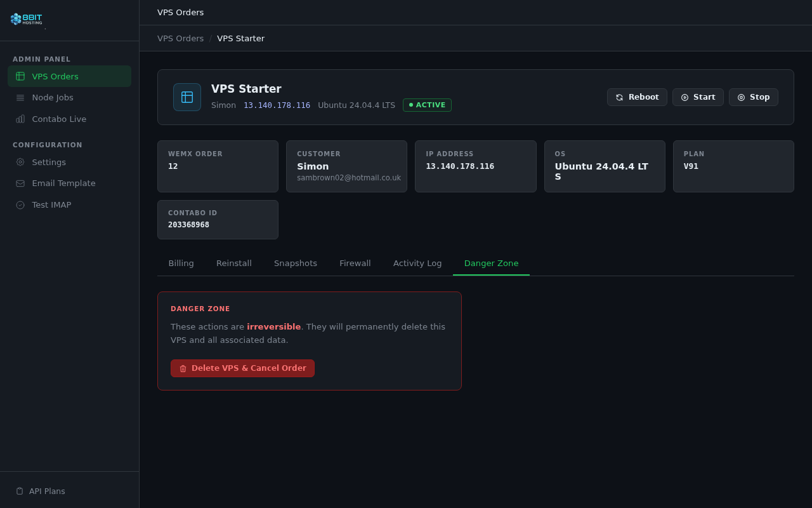The height and width of the screenshot is (508, 812).
Task: Reboot the VPS
Action: click(x=637, y=97)
